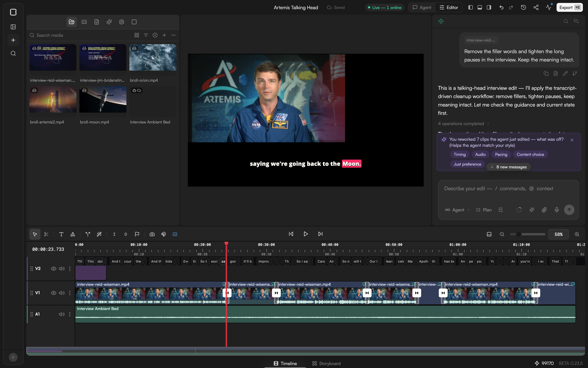Viewport: 588px width, 368px height.
Task: Choose the Content choice chip
Action: tap(530, 155)
